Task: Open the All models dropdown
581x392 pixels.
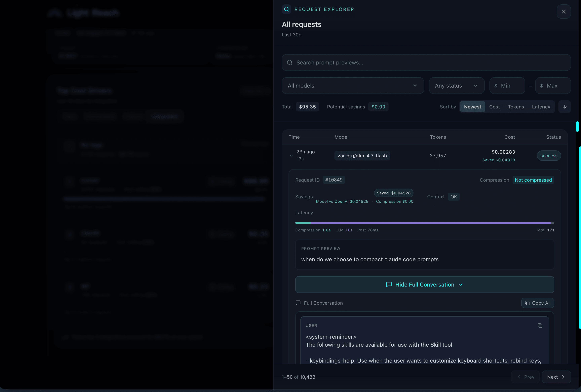Action: [353, 86]
